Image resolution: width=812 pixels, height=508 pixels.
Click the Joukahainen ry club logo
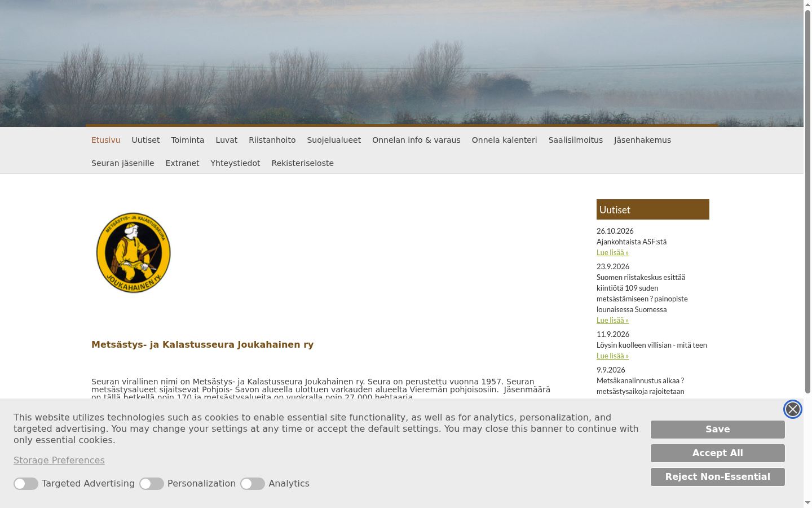coord(134,253)
